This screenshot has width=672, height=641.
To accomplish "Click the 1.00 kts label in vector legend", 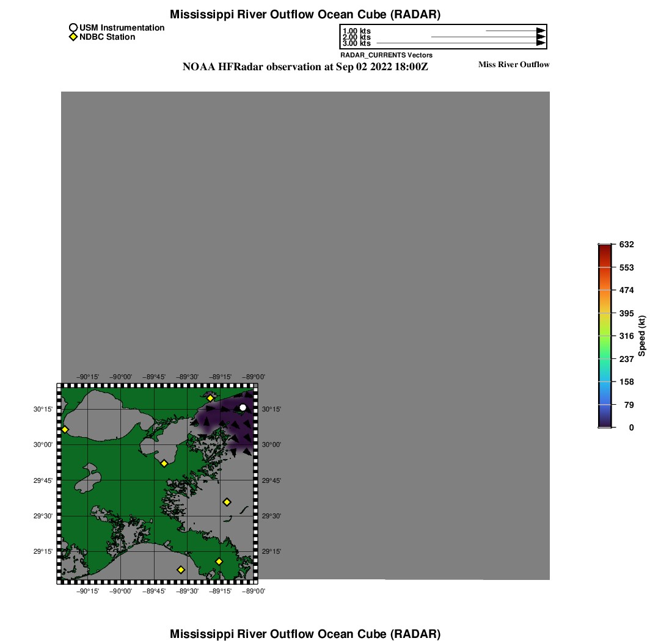I will click(356, 31).
